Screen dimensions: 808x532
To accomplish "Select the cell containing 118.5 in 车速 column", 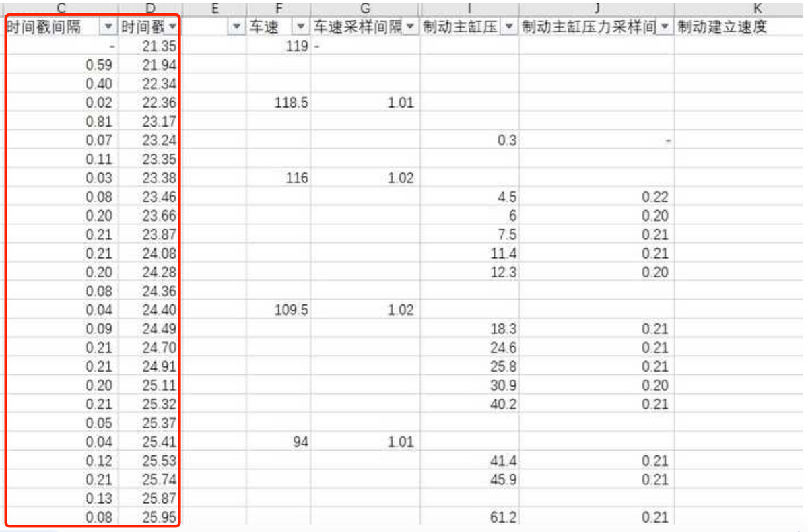I will pos(279,103).
